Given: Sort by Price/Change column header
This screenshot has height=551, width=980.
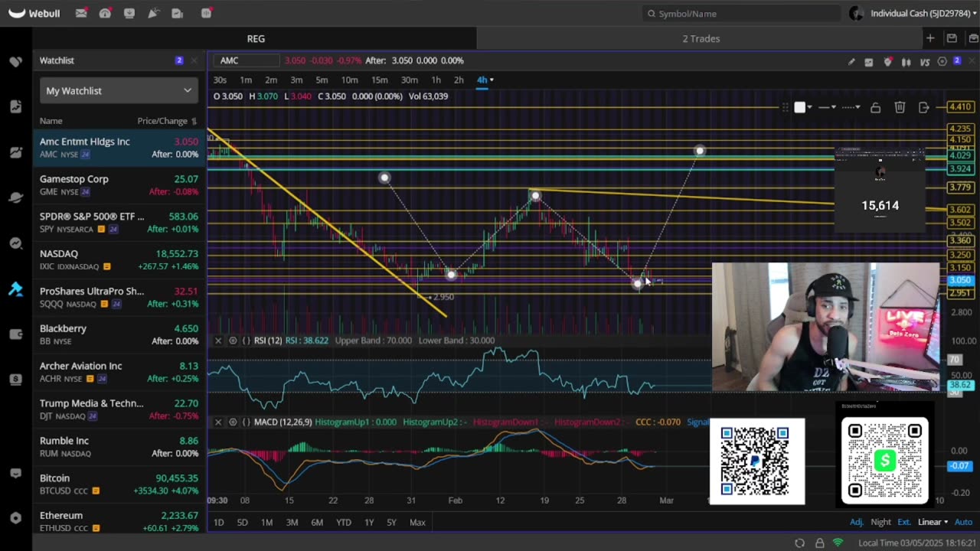Looking at the screenshot, I should (x=167, y=121).
